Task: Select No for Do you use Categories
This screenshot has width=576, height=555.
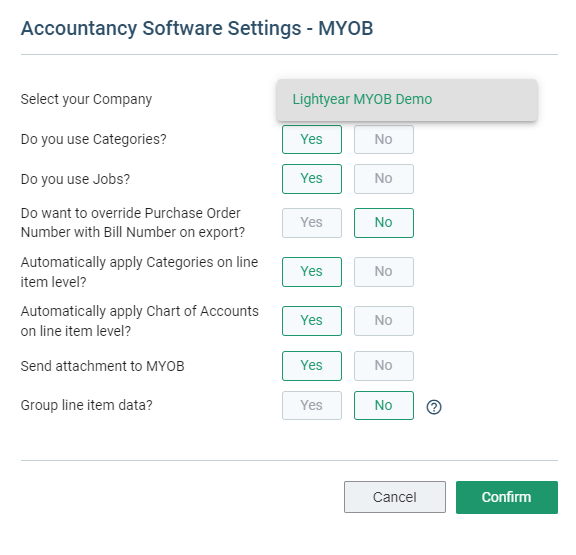Action: [x=384, y=140]
